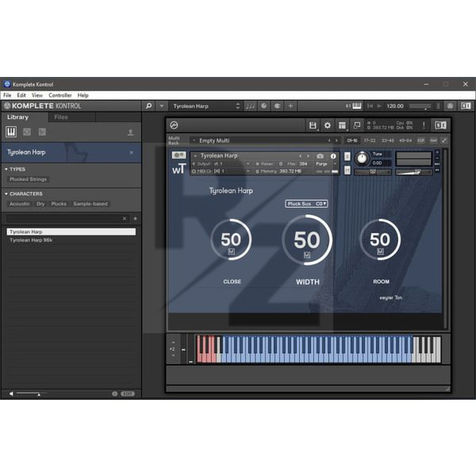
Task: Select the 49-64 multi rack page
Action: coord(405,140)
